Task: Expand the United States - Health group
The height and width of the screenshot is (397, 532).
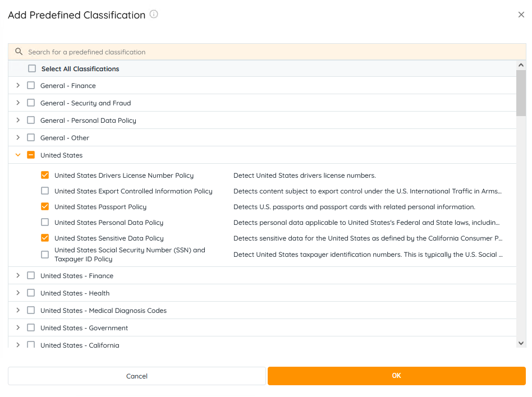Action: 18,293
